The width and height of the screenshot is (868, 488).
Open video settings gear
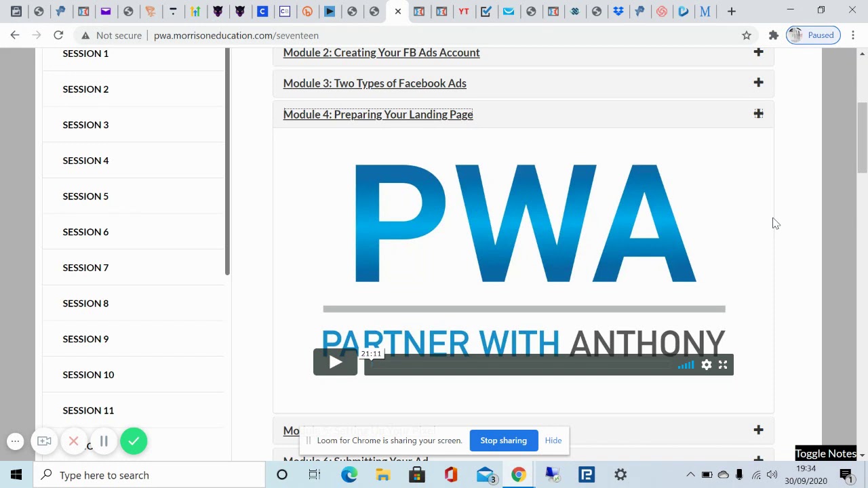tap(707, 365)
